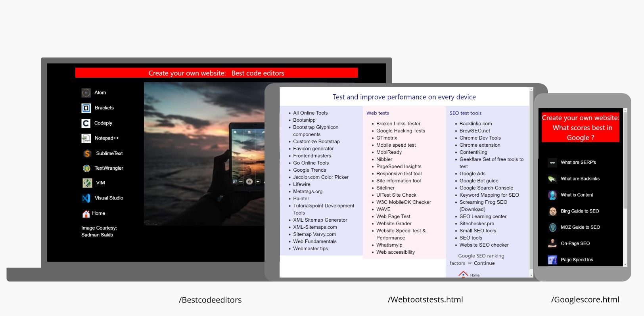Open XML Sitemap Generator link
644x316 pixels.
[x=320, y=220]
